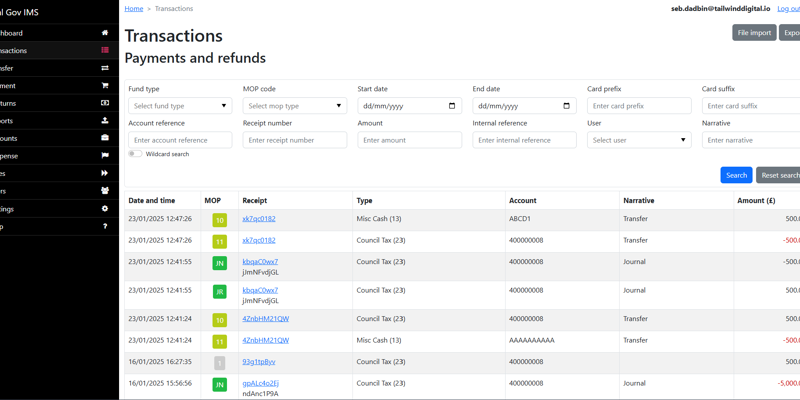
Task: Click the question mark help icon
Action: point(104,226)
